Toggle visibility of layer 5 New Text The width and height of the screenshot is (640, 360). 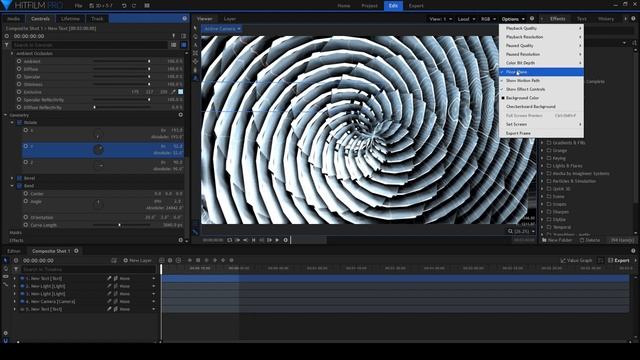(22, 309)
